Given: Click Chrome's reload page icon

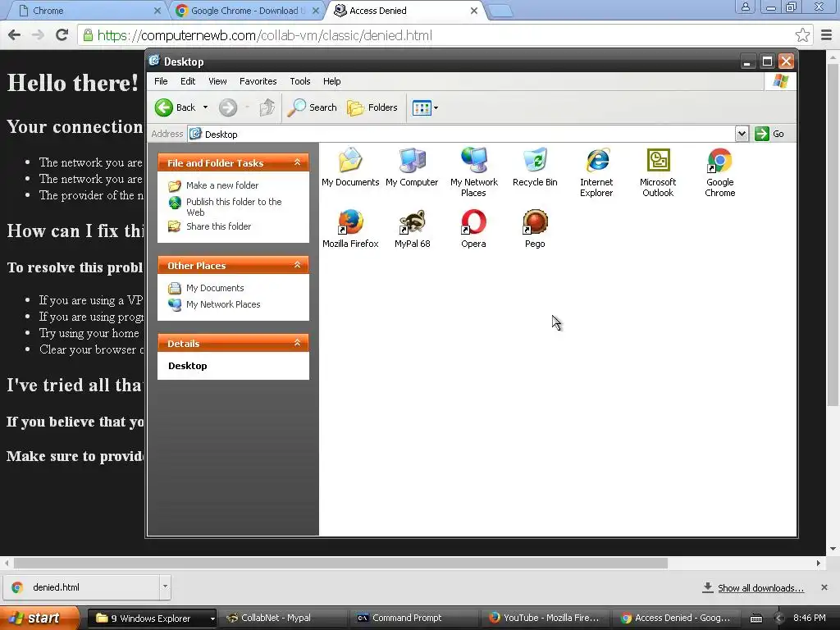Looking at the screenshot, I should pyautogui.click(x=62, y=35).
